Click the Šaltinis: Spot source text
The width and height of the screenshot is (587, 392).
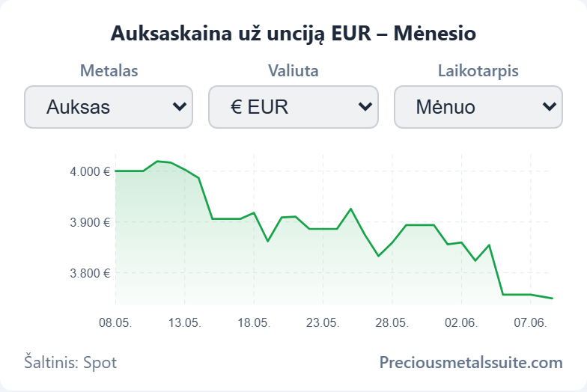70,362
